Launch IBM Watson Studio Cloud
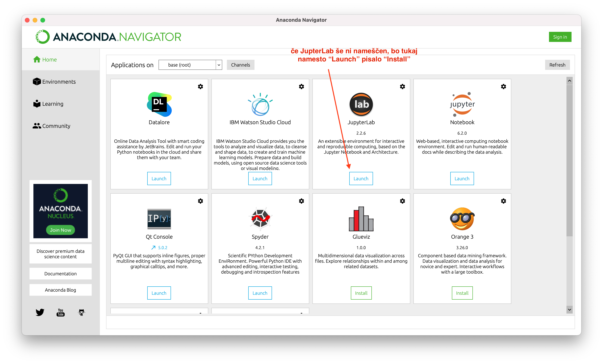This screenshot has height=364, width=603. click(260, 178)
